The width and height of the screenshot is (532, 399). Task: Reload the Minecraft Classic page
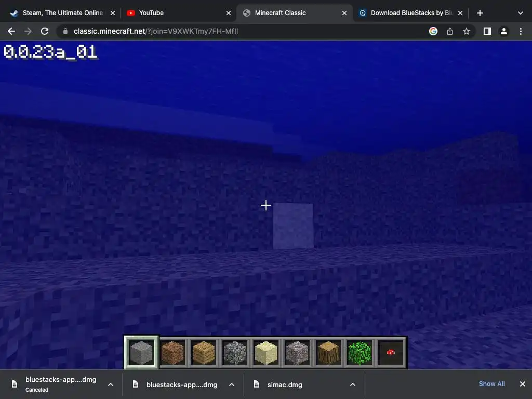[x=45, y=31]
